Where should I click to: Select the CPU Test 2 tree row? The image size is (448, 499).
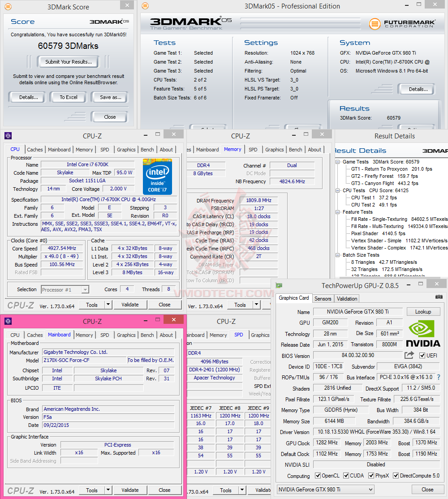click(x=374, y=205)
